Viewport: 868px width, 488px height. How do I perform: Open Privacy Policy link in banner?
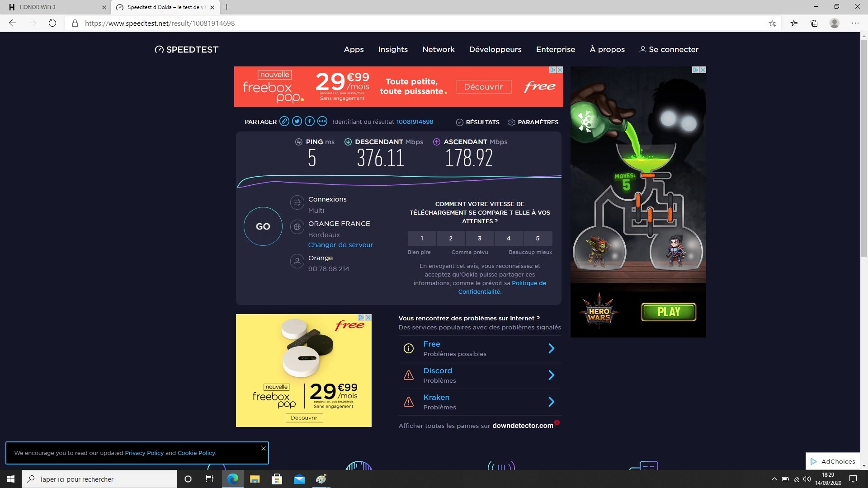(144, 453)
